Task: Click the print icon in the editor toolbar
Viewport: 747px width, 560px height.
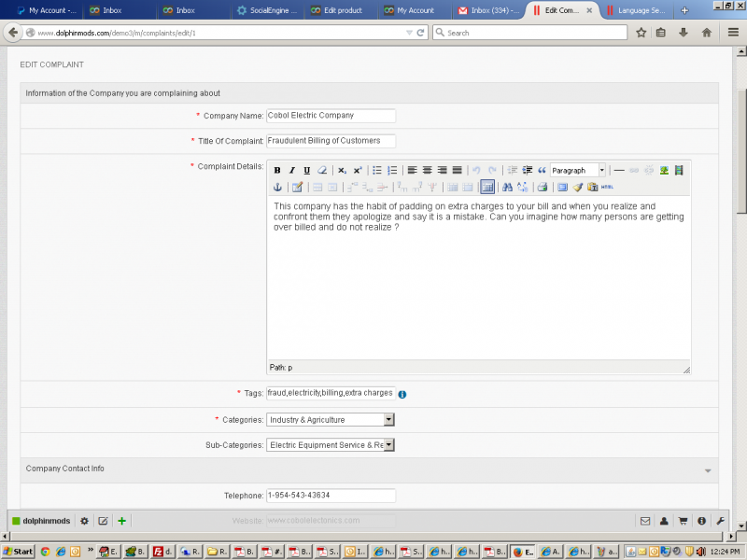Action: tap(542, 188)
